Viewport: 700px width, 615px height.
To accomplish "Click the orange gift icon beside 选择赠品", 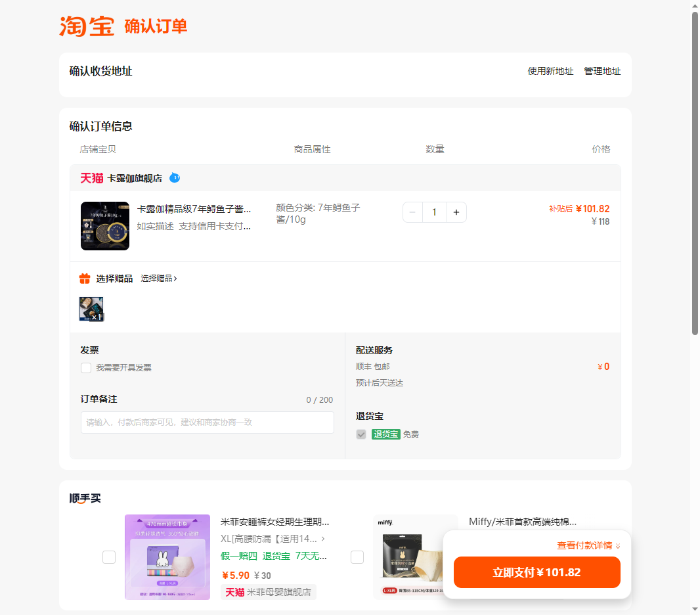I will coord(85,279).
